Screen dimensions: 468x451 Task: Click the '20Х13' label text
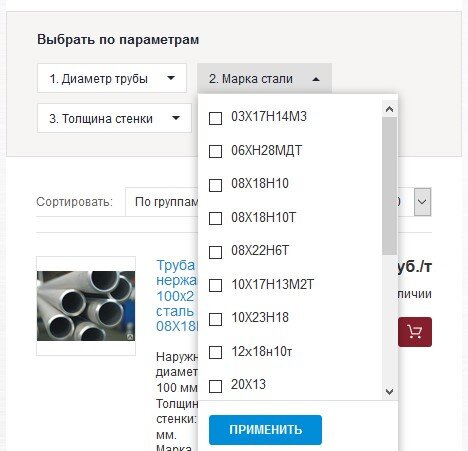248,384
